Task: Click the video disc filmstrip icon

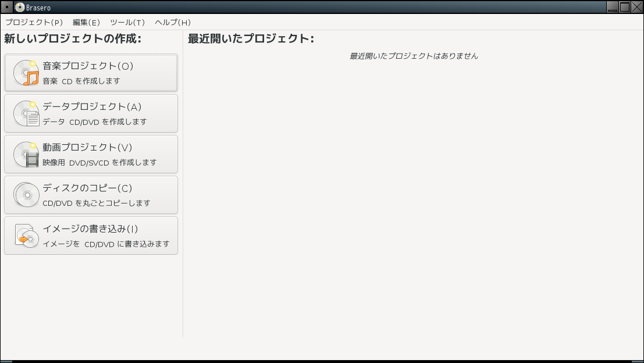Action: (26, 154)
